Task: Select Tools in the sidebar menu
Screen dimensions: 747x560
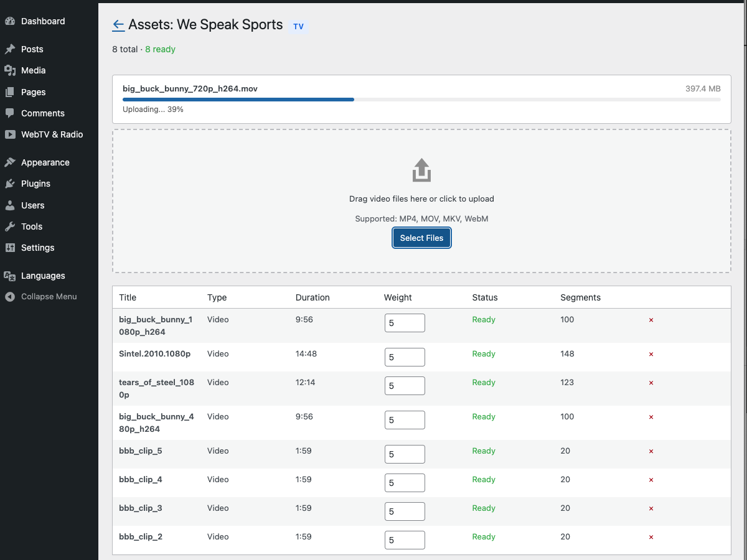Action: pyautogui.click(x=10, y=226)
